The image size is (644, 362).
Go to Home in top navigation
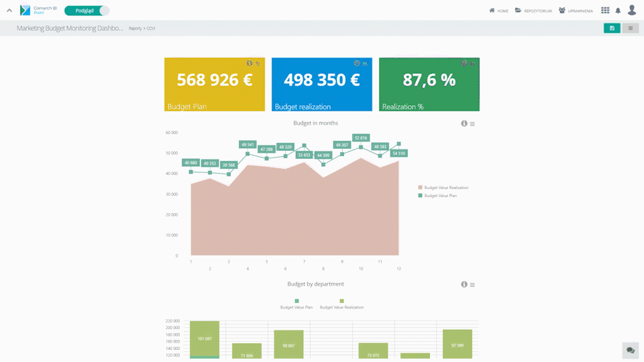click(498, 11)
